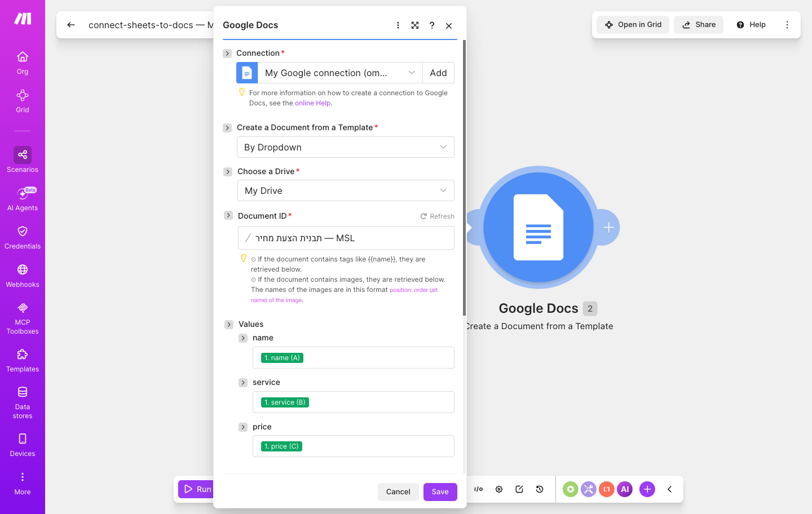Toggle the price field expander

point(243,427)
